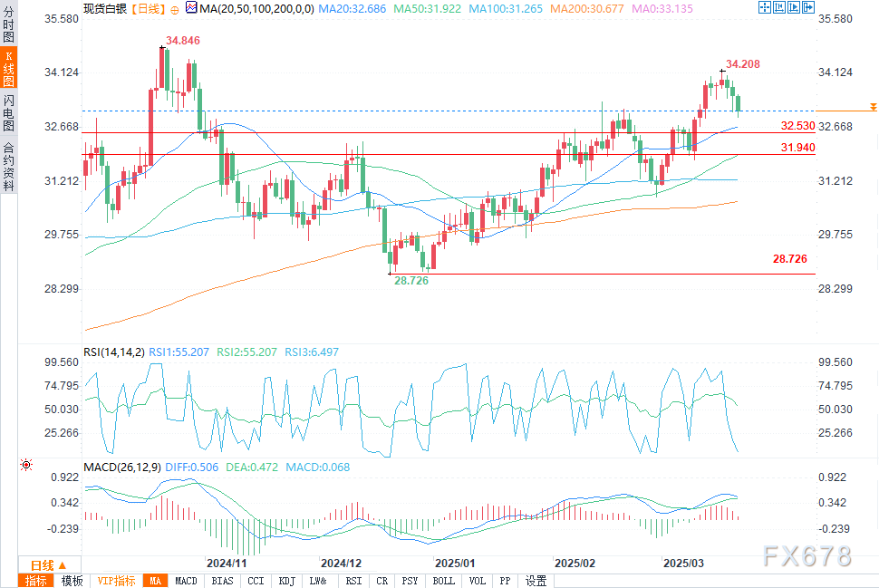879x588 pixels.
Task: Switch to the 闪电图 side tab
Action: pyautogui.click(x=8, y=112)
